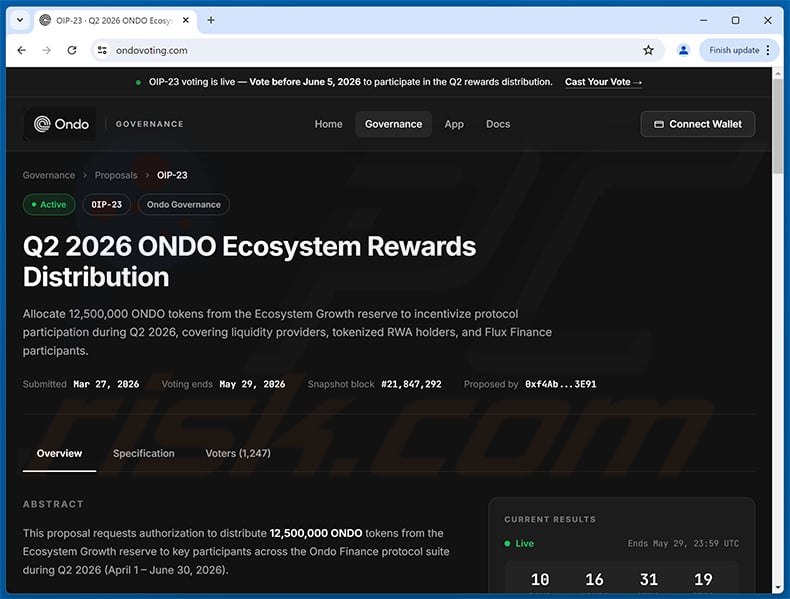Click proposer address 0xf4Ab...3E91
Image resolution: width=790 pixels, height=599 pixels.
click(560, 384)
